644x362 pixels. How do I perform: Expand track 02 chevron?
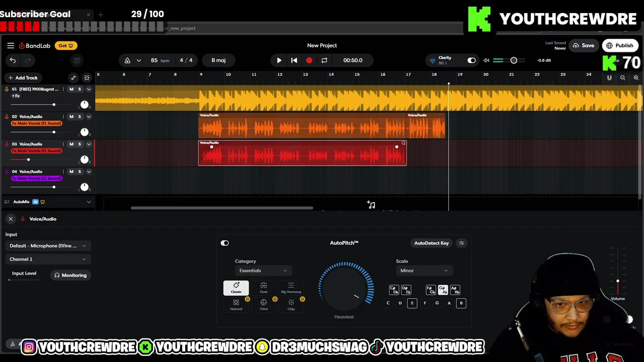point(89,117)
